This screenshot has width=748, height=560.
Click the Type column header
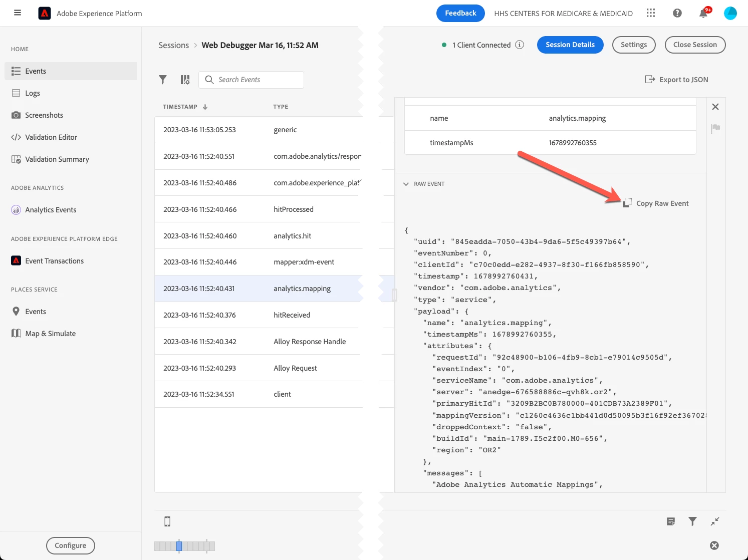click(x=281, y=107)
